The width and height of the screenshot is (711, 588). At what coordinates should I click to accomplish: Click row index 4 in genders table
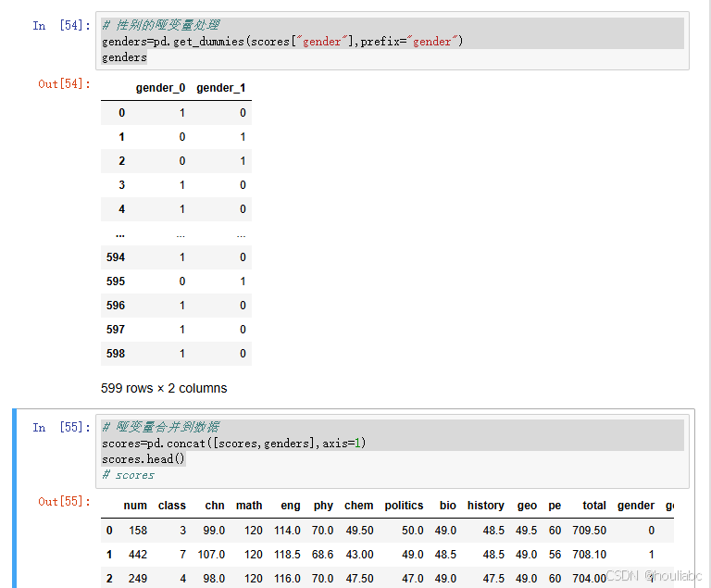[121, 208]
